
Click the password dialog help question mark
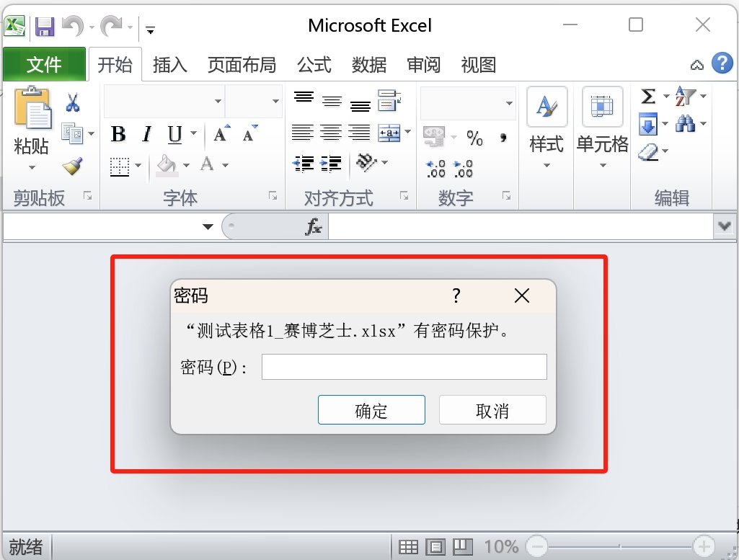point(456,295)
